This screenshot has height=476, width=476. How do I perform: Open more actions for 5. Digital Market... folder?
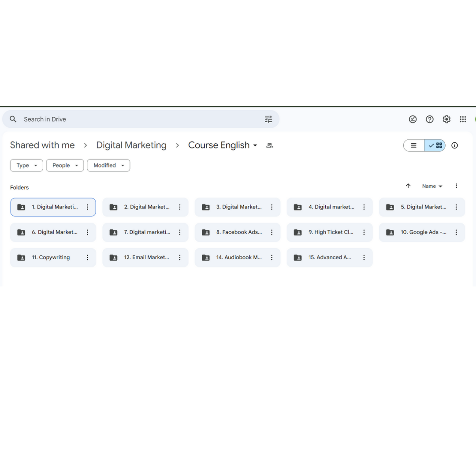(456, 207)
